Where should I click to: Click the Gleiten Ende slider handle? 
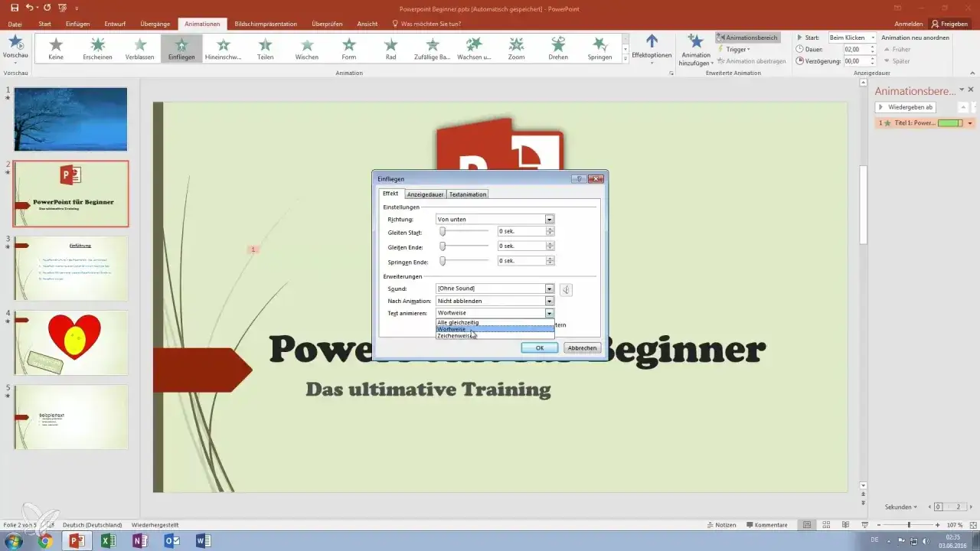(443, 246)
